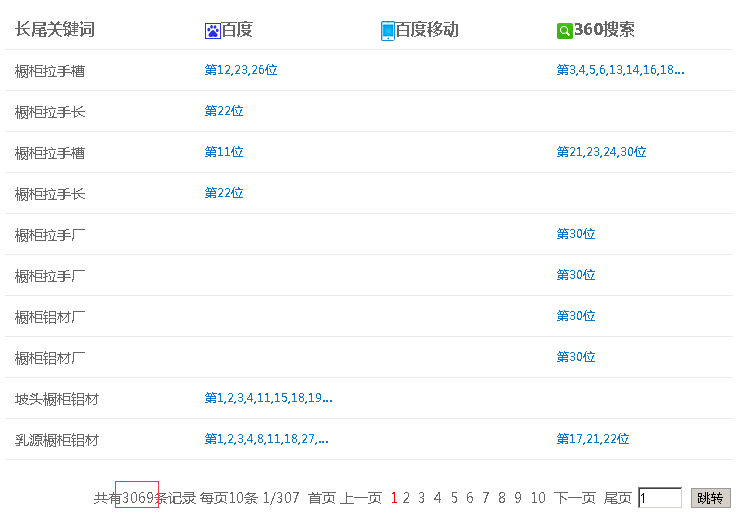Jump to page 3 in pagination
Image resolution: width=742 pixels, height=525 pixels.
pyautogui.click(x=422, y=498)
